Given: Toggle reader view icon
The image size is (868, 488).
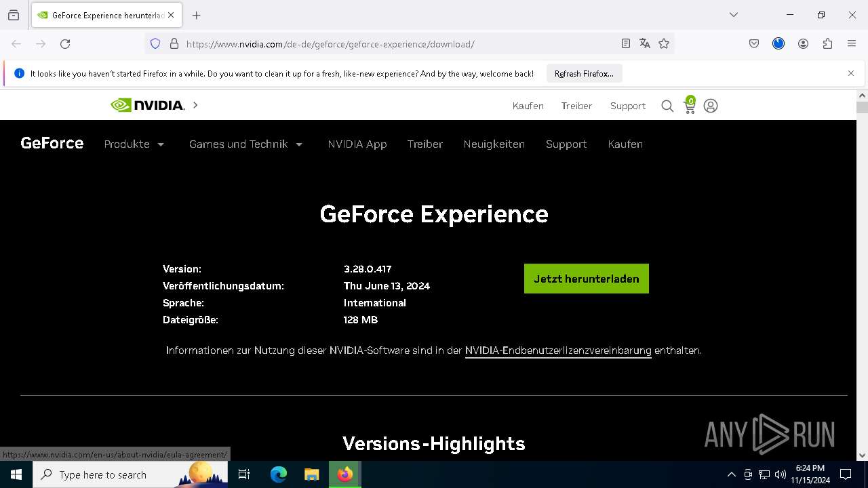Looking at the screenshot, I should click(626, 43).
